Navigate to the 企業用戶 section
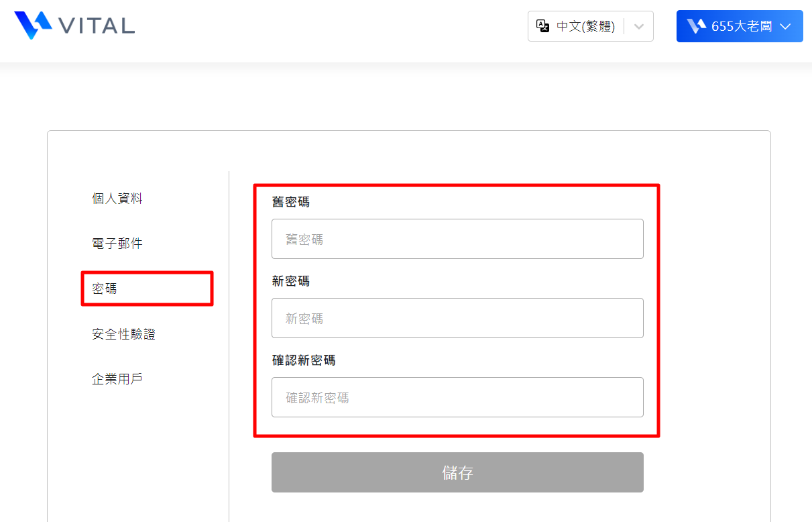The image size is (812, 522). pyautogui.click(x=117, y=379)
